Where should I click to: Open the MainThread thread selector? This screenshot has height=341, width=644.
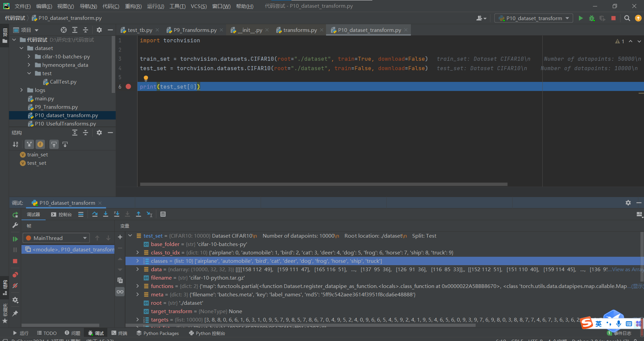(56, 238)
